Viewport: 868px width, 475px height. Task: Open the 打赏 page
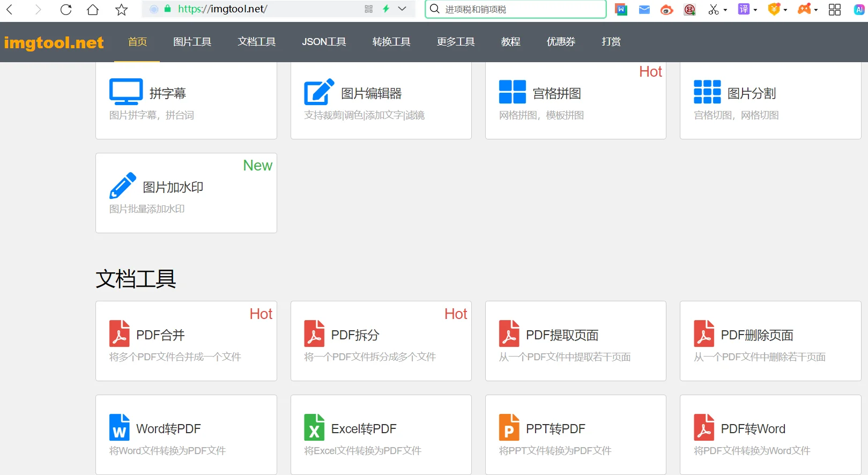click(x=611, y=42)
